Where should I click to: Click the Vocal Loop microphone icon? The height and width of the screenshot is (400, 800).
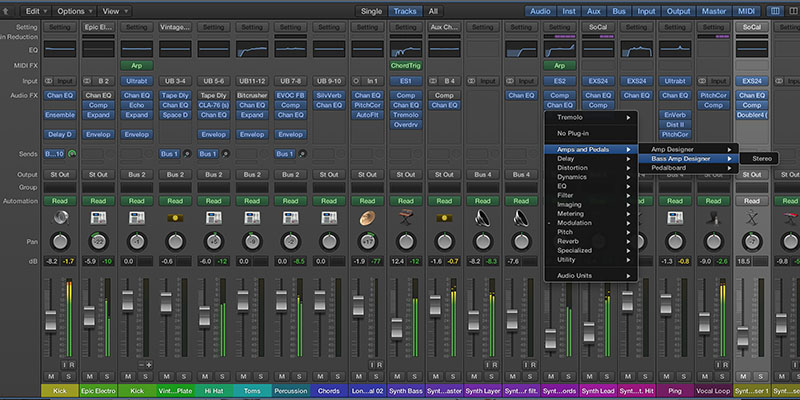(712, 217)
